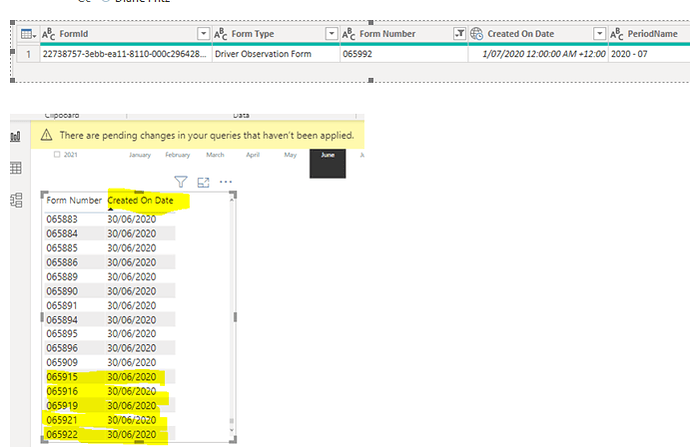Click the Form Number header in visual

(x=74, y=200)
